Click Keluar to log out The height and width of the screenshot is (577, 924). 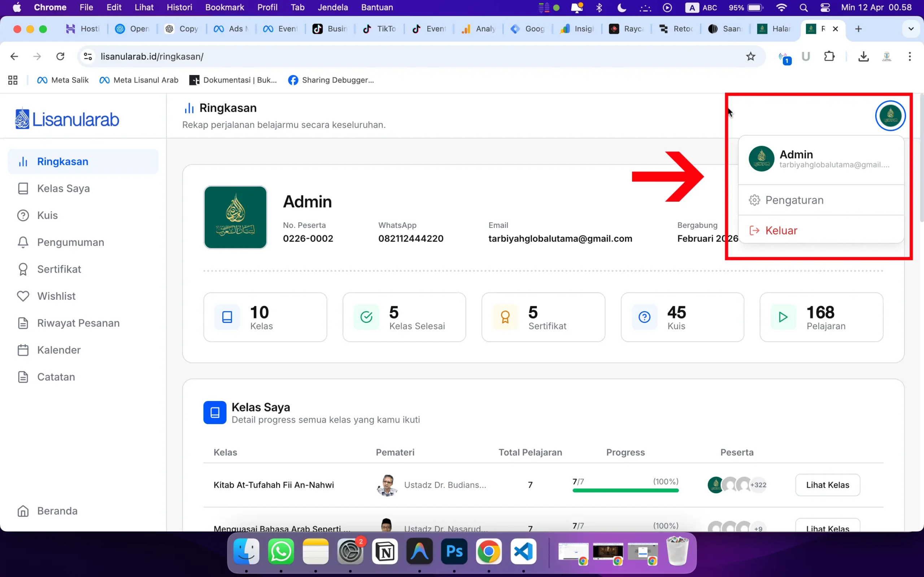(x=781, y=230)
